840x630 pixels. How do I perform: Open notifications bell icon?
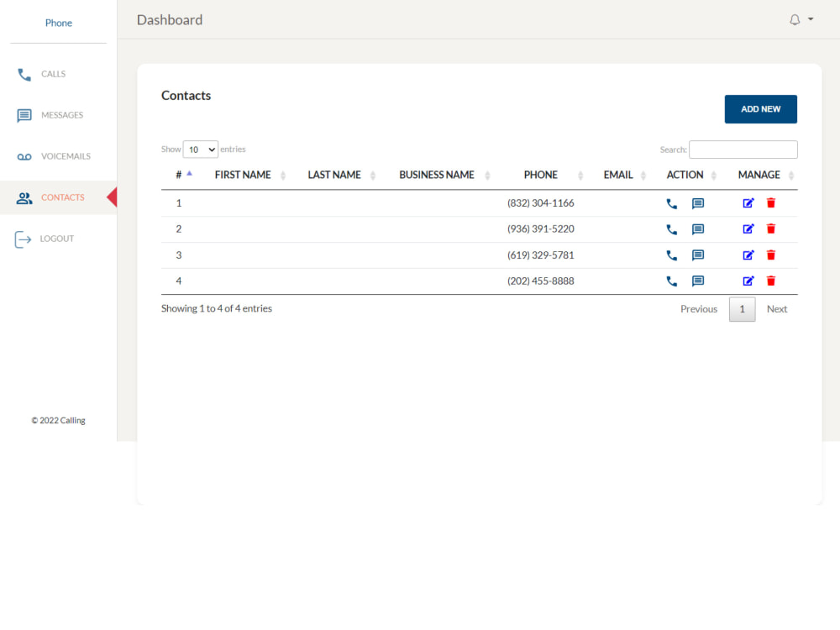pos(795,20)
